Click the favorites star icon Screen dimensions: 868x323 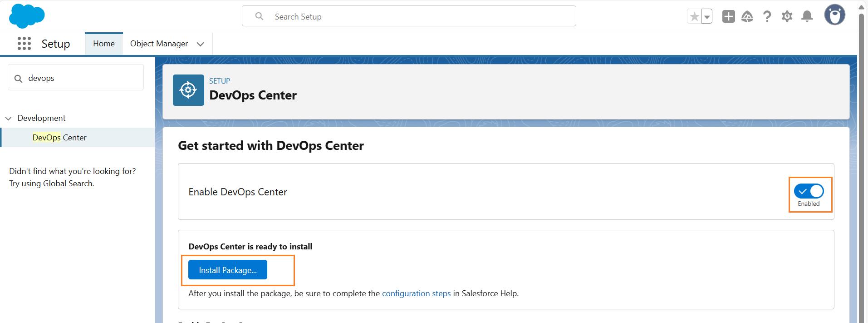pyautogui.click(x=694, y=17)
